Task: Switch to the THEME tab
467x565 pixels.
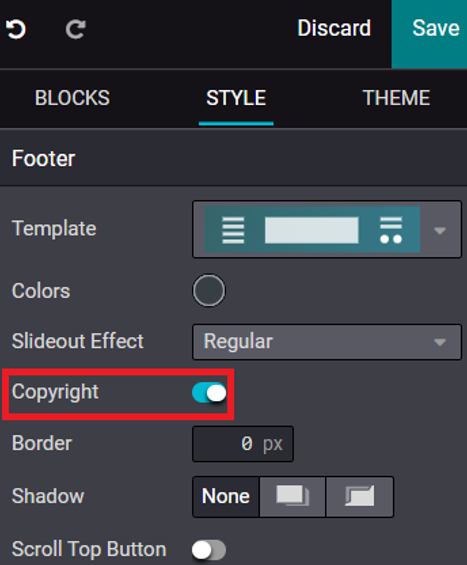Action: pyautogui.click(x=396, y=98)
